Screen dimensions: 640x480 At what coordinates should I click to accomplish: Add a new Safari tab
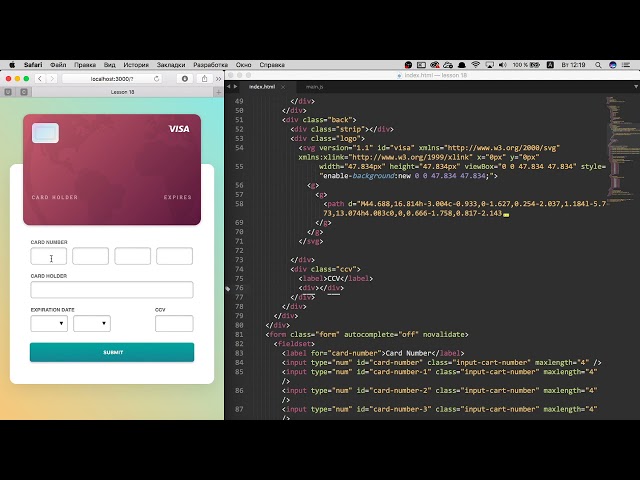point(218,92)
